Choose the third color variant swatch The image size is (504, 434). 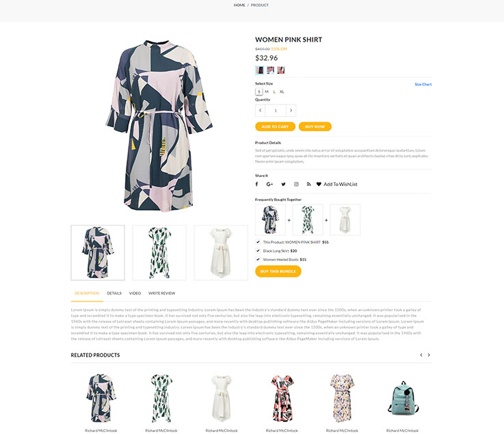coord(281,70)
